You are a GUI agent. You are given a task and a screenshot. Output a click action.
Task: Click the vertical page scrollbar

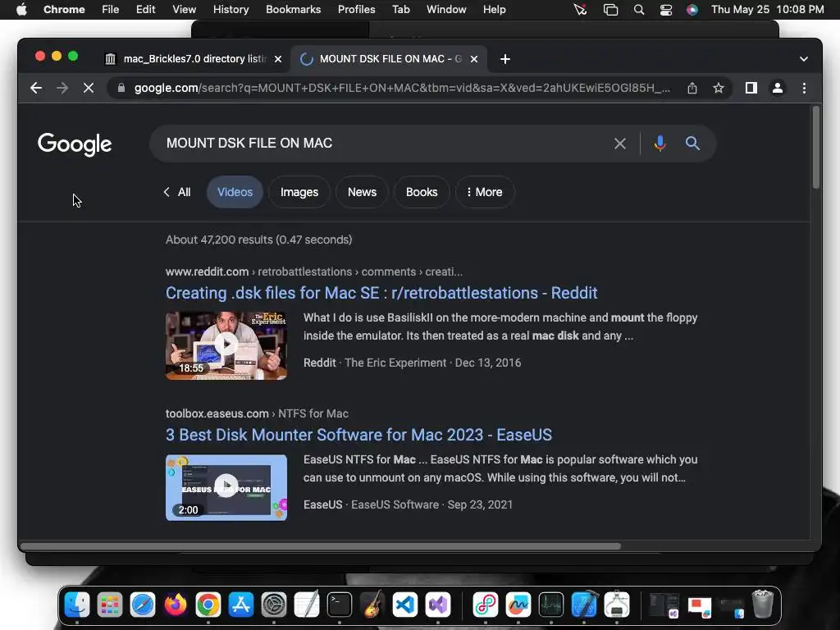coord(816,148)
